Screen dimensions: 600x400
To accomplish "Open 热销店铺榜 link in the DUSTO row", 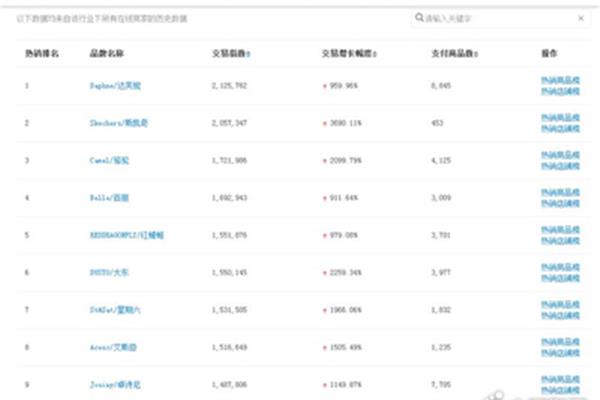I will 560,278.
